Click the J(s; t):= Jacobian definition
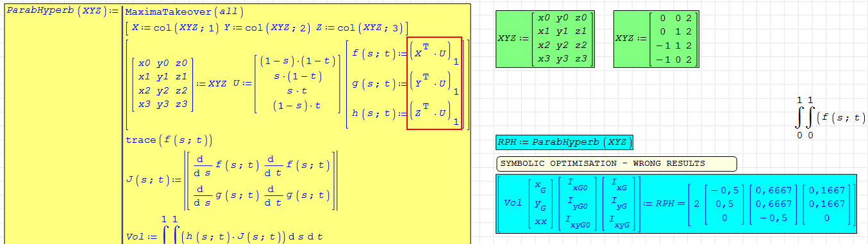The image size is (868, 244). pyautogui.click(x=232, y=181)
